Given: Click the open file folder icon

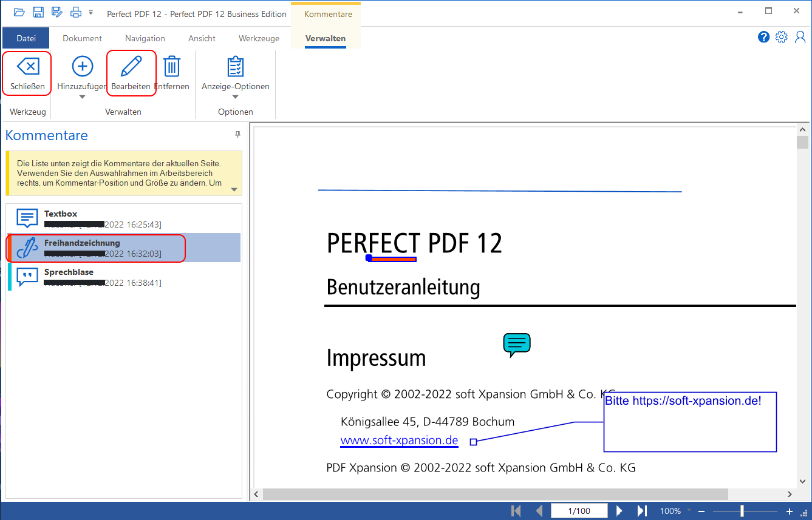Looking at the screenshot, I should pyautogui.click(x=19, y=13).
